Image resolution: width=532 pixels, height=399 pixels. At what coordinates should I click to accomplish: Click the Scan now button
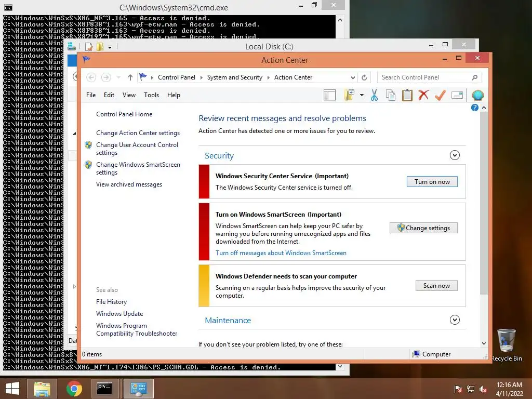pyautogui.click(x=436, y=285)
